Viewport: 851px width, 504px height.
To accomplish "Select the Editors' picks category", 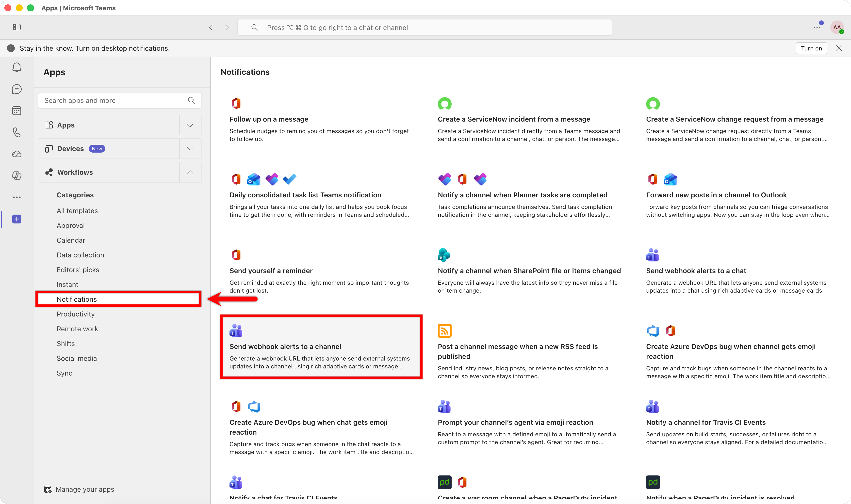I will (78, 270).
